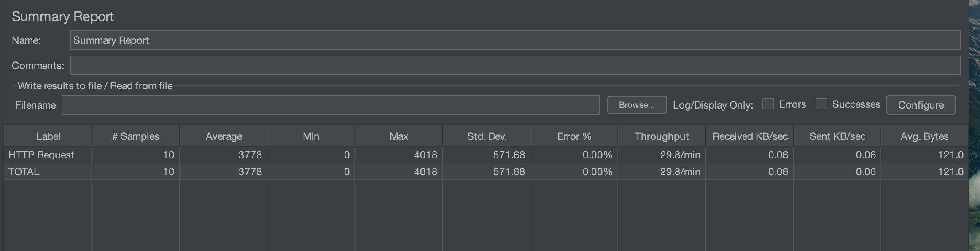Check the Errors checkbox

(768, 104)
